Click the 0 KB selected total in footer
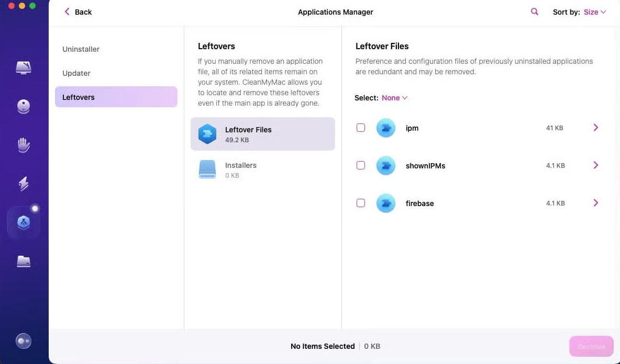 tap(372, 346)
